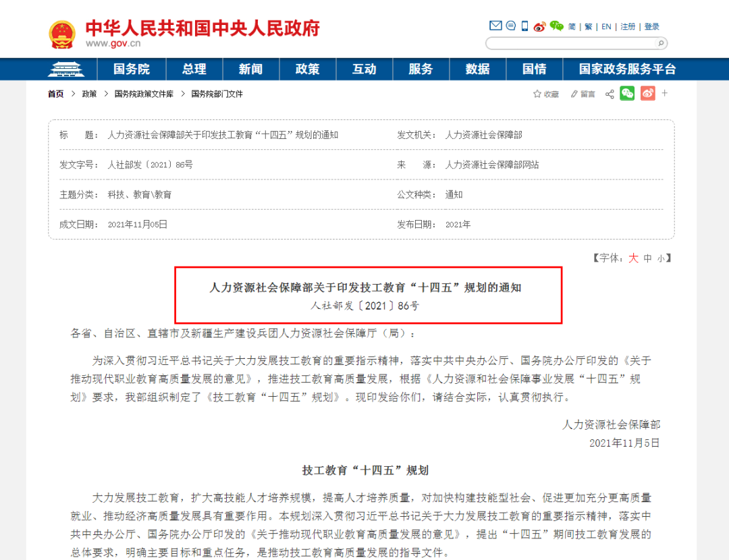Image resolution: width=729 pixels, height=560 pixels.
Task: Switch site language to EN
Action: pyautogui.click(x=605, y=26)
